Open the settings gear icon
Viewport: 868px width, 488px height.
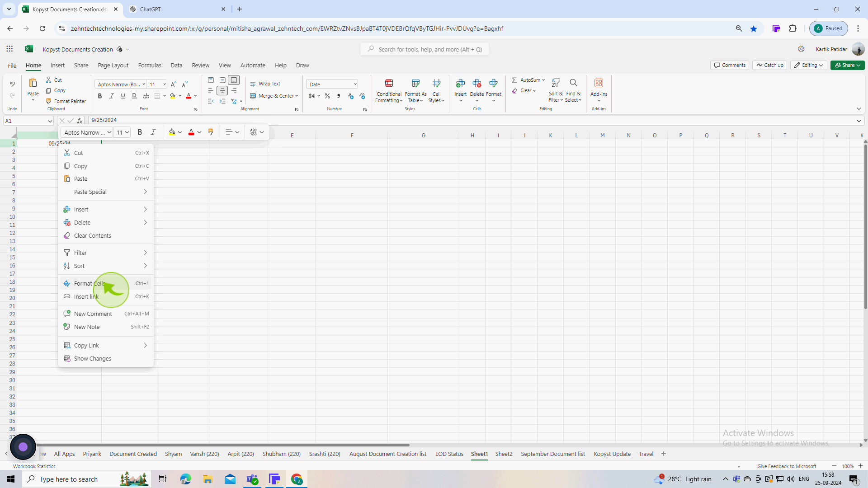pyautogui.click(x=801, y=49)
